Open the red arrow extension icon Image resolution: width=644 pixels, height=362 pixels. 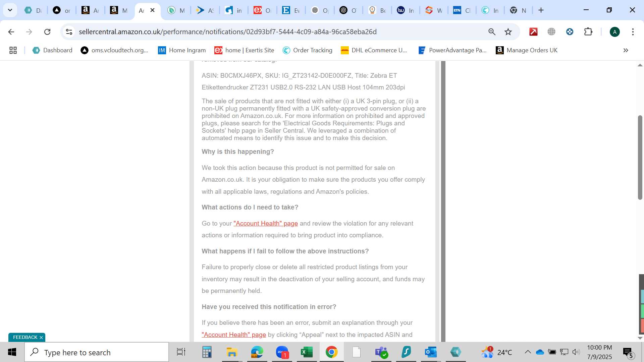[533, 32]
